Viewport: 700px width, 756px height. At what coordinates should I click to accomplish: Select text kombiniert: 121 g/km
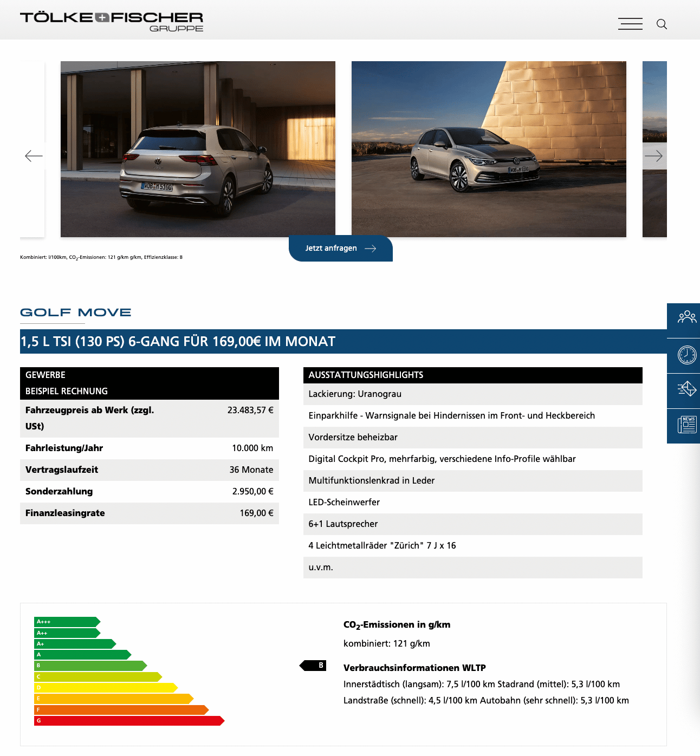click(387, 643)
